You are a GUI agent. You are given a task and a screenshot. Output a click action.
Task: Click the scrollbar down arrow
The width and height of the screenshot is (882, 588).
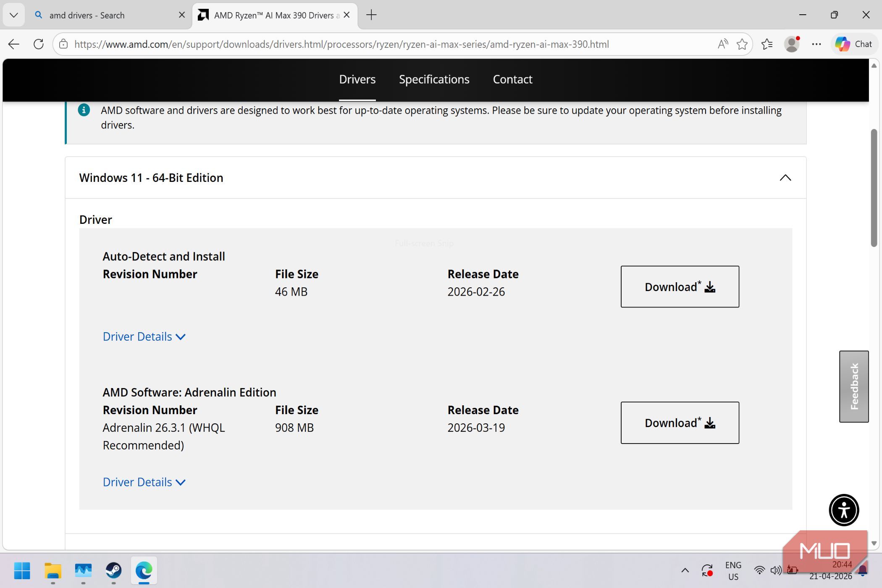(874, 543)
